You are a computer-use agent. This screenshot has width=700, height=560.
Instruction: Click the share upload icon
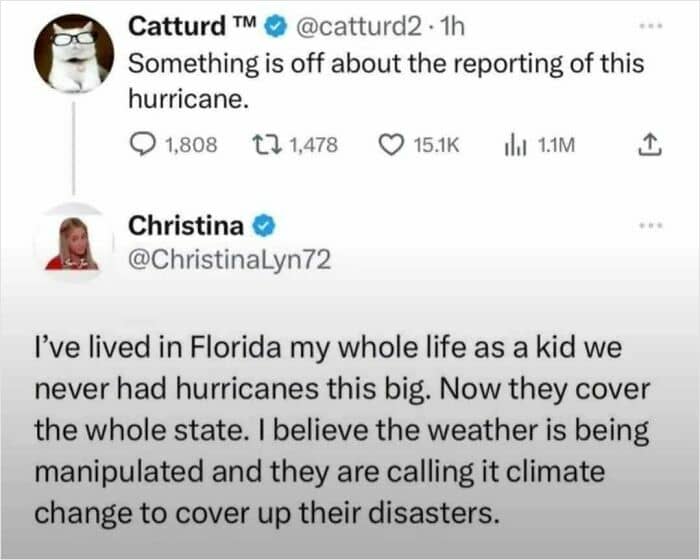point(649,145)
